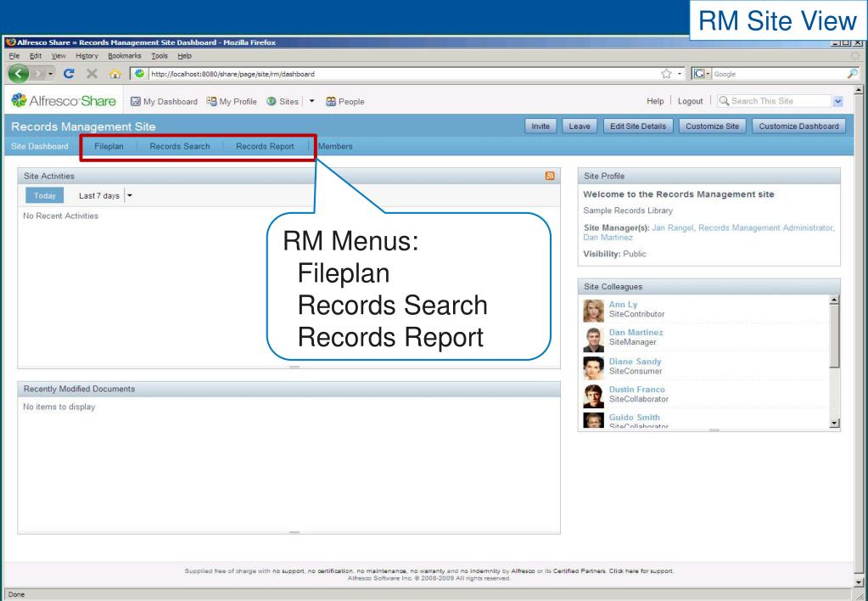Click the Alfresco Help link
This screenshot has width=868, height=601.
click(x=655, y=101)
